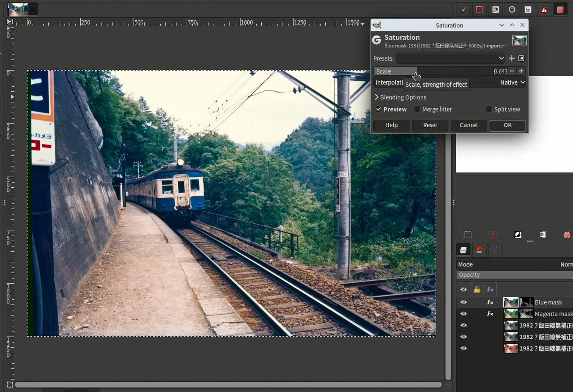Click OK to apply Saturation
The image size is (573, 392).
tap(507, 125)
